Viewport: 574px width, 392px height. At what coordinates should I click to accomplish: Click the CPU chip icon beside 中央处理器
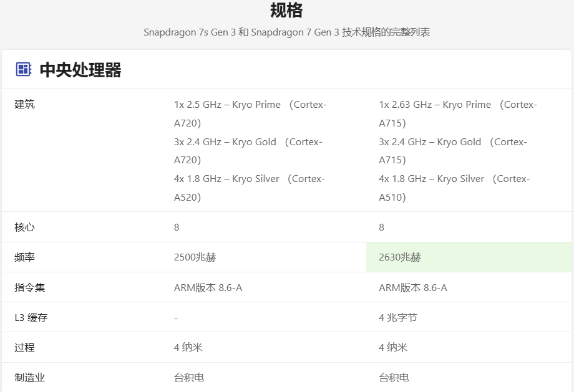(x=24, y=69)
